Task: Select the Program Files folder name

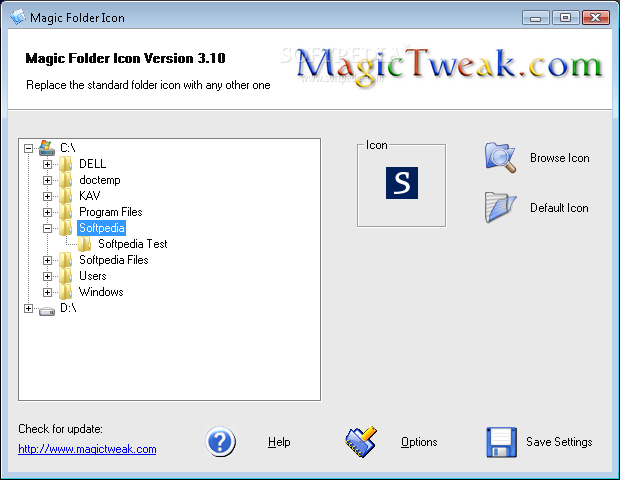Action: 111,212
